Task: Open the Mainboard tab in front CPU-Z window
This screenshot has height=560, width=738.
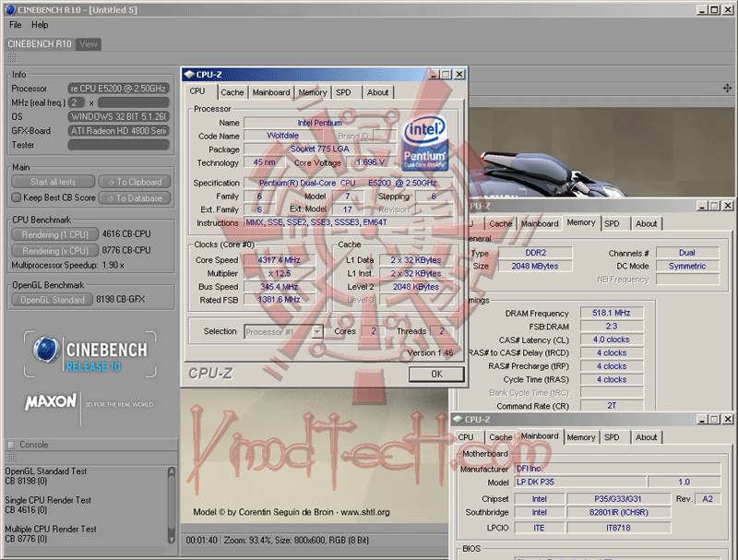Action: pos(271,92)
